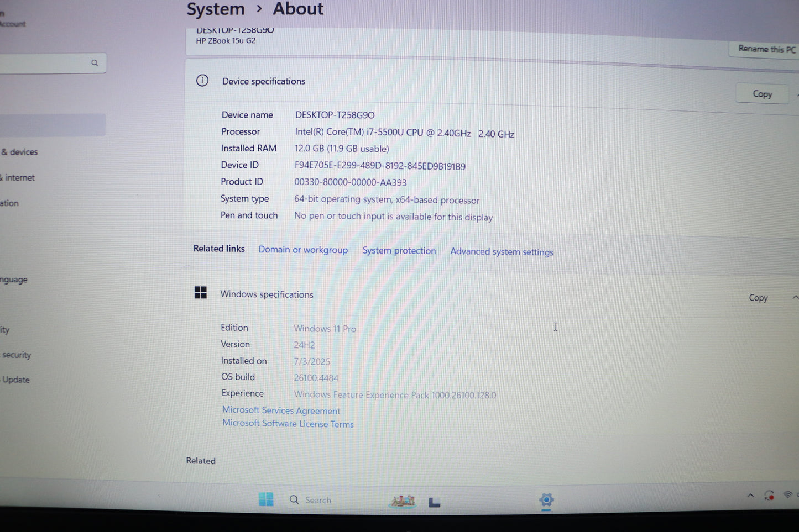Click the Related links label

point(219,249)
